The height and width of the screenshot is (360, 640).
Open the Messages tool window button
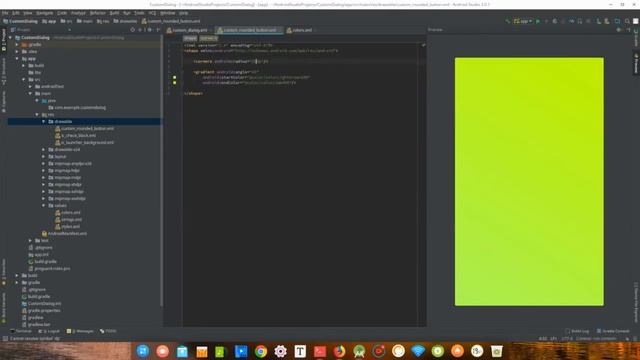80,331
